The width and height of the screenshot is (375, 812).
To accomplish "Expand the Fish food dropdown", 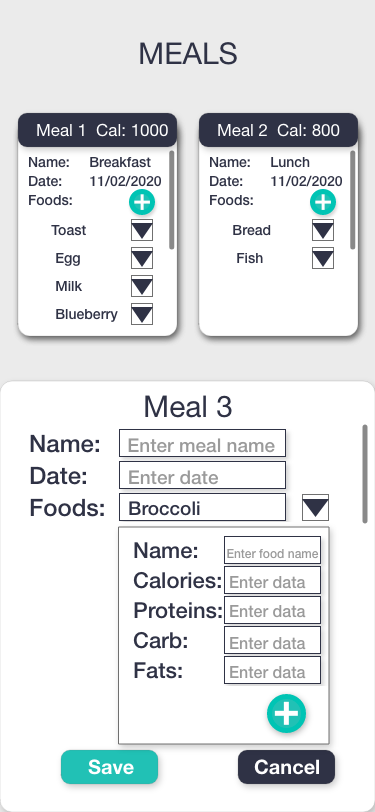I will tap(323, 258).
